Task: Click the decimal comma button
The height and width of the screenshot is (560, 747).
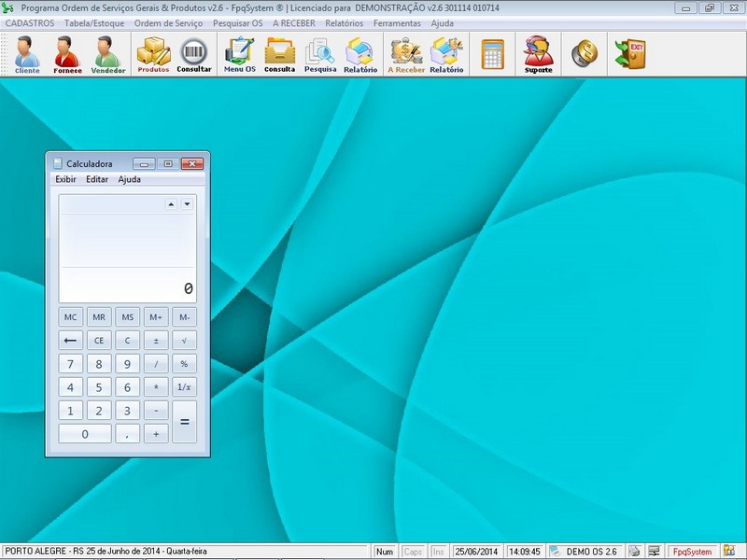Action: click(x=128, y=434)
